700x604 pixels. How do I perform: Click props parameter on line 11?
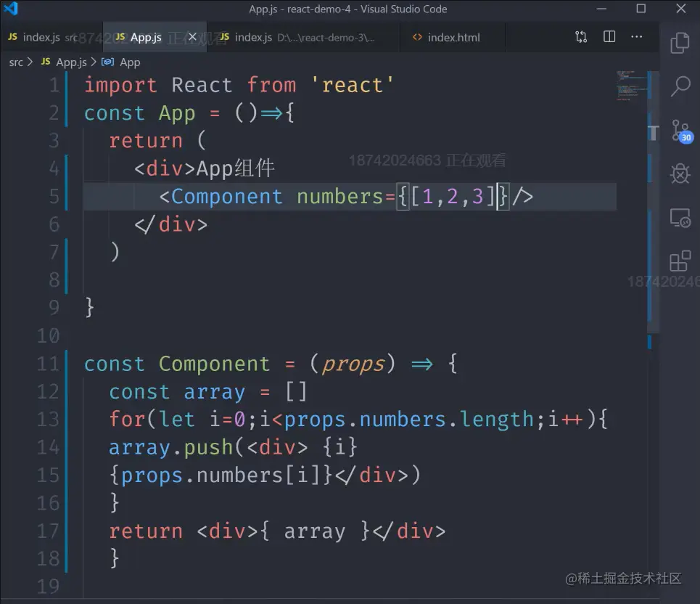point(353,364)
